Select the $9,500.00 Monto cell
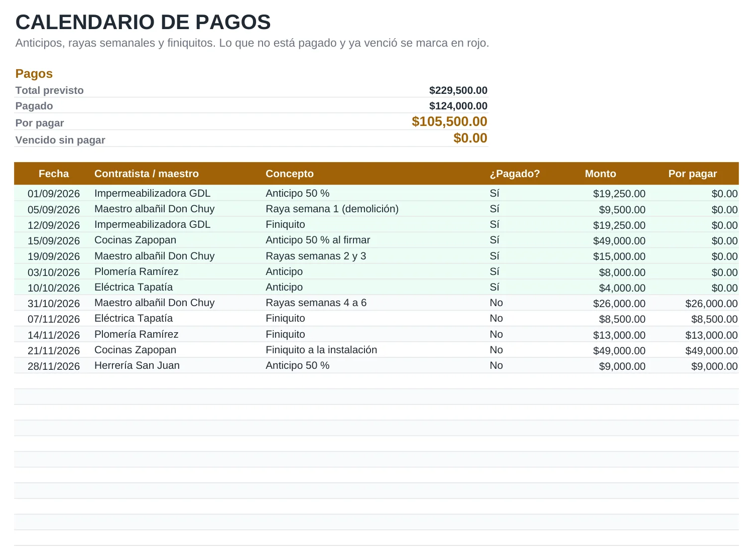This screenshot has width=753, height=560. point(622,210)
